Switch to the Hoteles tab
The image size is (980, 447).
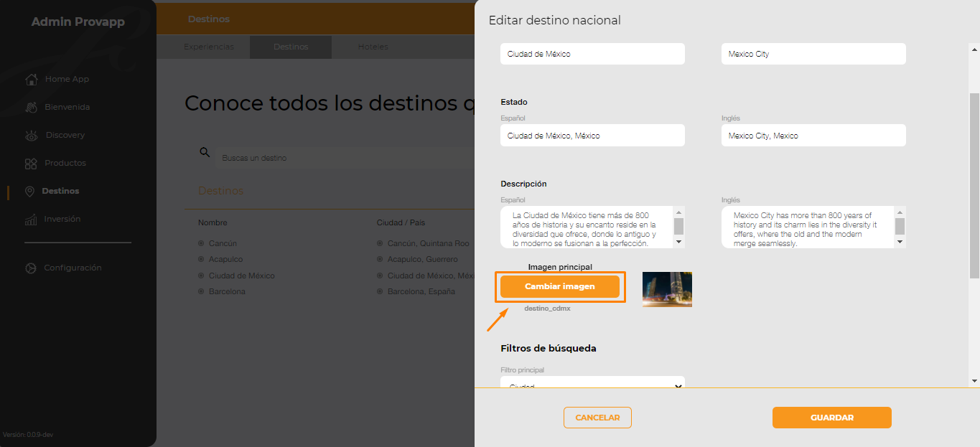click(x=373, y=47)
